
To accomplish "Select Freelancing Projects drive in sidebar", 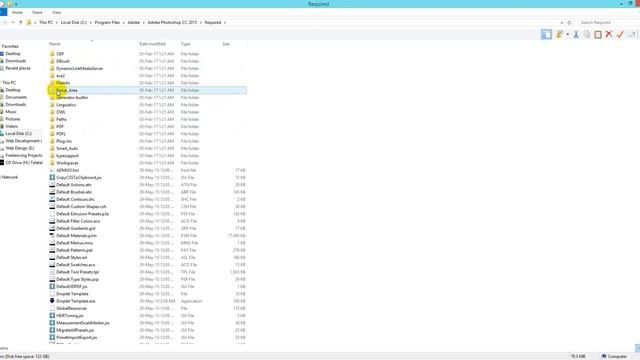I will 24,156.
